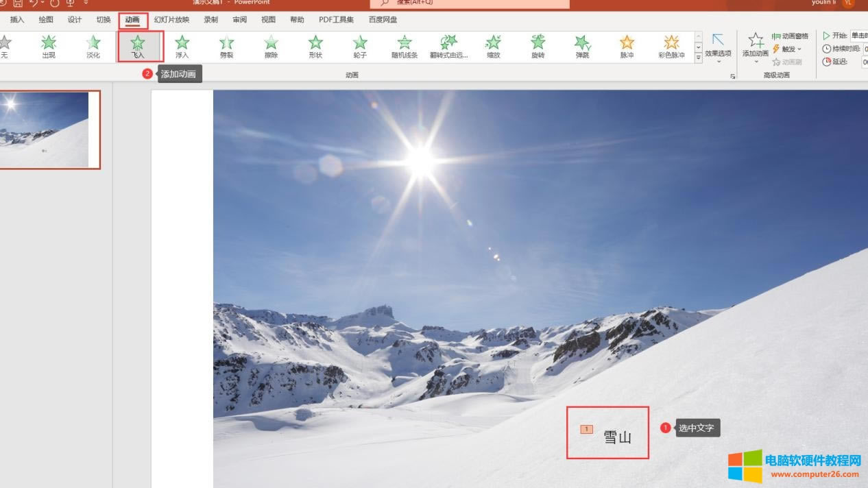Apply the 缩放 (Zoom) animation
The width and height of the screenshot is (868, 488).
pos(494,47)
